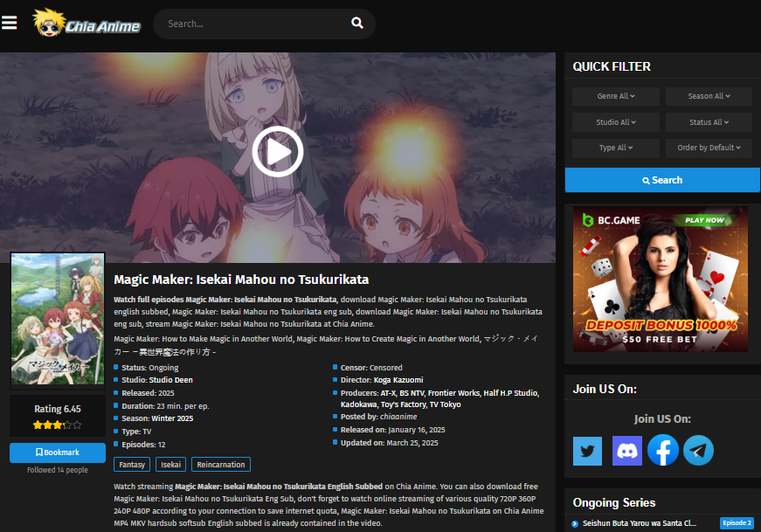
Task: Click the Magic Maker poster thumbnail
Action: [58, 319]
